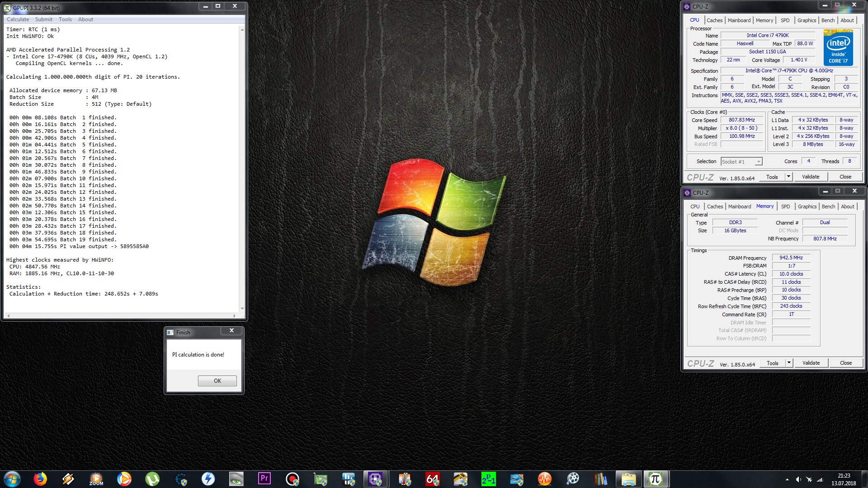
Task: Launch AIDA64 from the taskbar
Action: [x=433, y=479]
